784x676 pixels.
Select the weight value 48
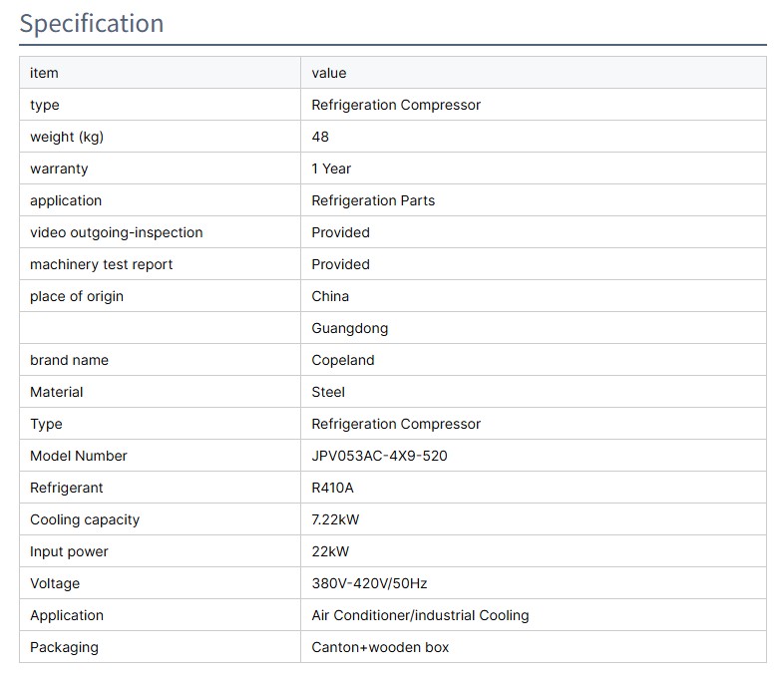pos(320,137)
